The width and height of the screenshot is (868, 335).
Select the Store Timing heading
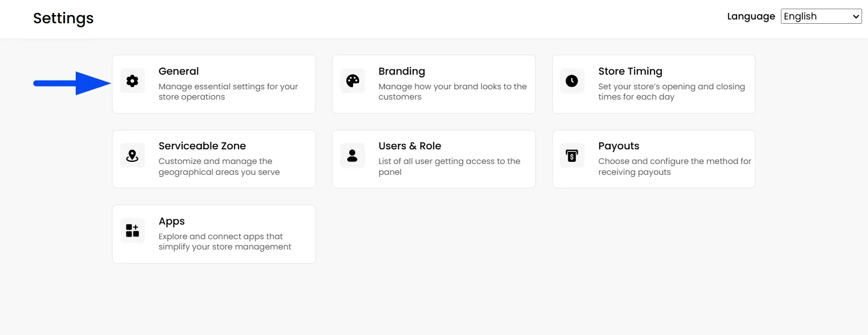tap(630, 71)
